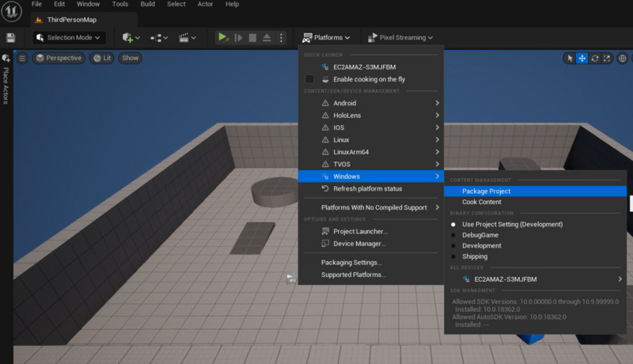Click the Project Launcher icon
The image size is (633, 364).
tap(325, 231)
